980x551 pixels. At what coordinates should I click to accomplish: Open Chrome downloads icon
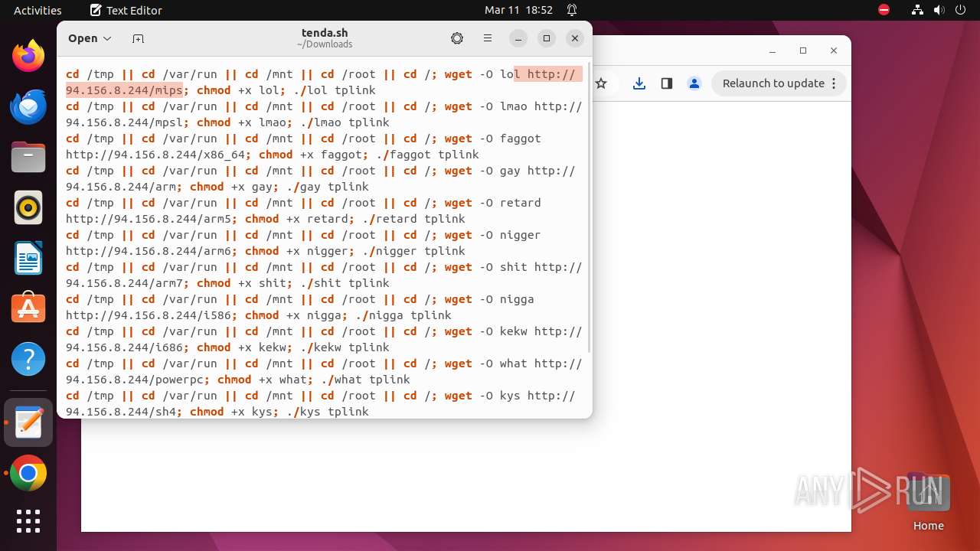click(x=639, y=83)
